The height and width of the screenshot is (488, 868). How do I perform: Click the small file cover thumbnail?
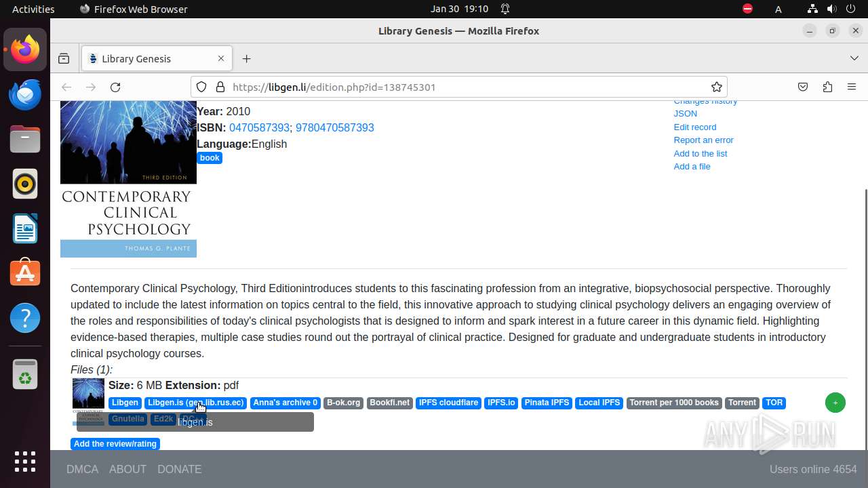pyautogui.click(x=88, y=403)
